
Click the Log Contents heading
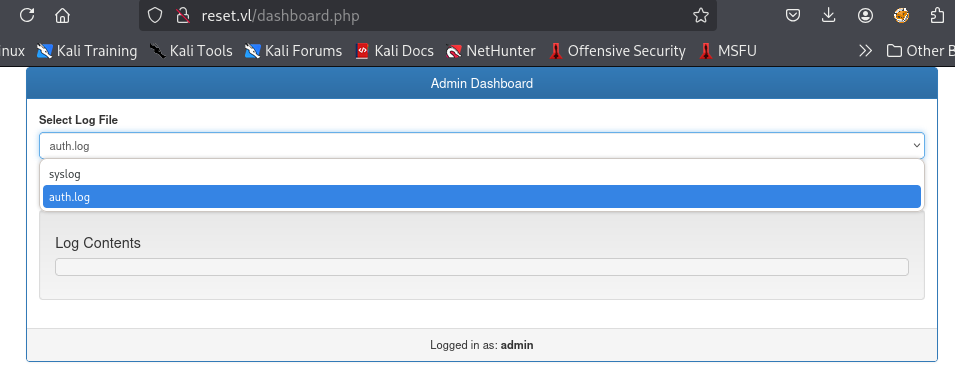coord(98,243)
